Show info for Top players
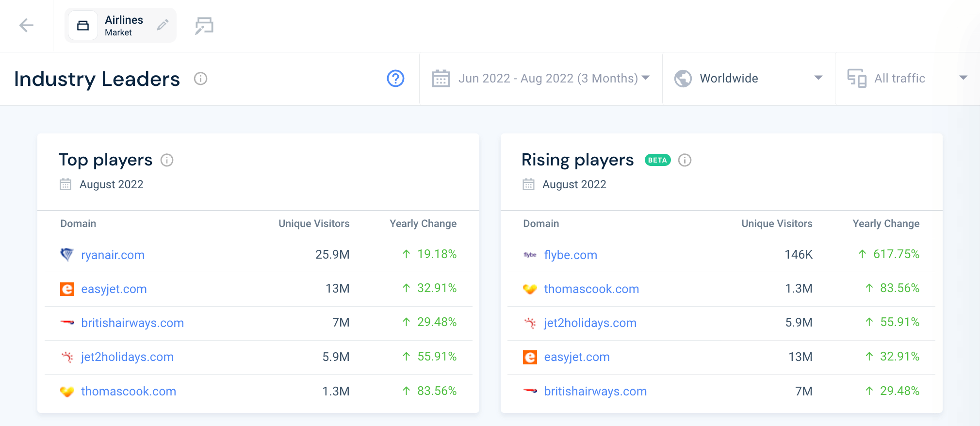Viewport: 980px width, 426px height. coord(167,160)
